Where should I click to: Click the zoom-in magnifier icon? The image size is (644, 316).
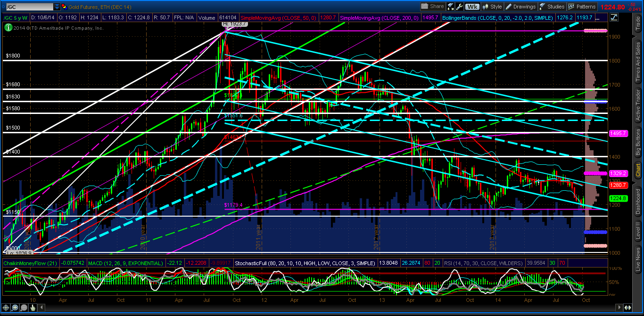pos(15,308)
